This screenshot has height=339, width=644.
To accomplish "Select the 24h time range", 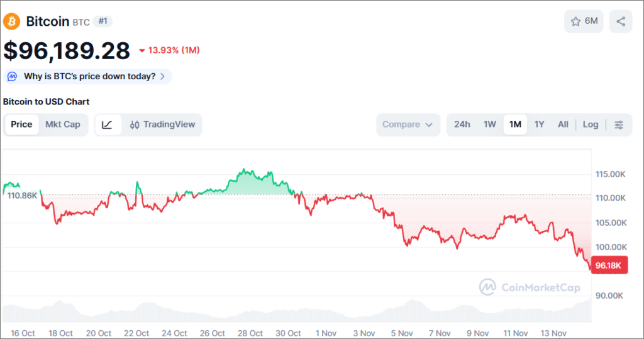I will [462, 125].
